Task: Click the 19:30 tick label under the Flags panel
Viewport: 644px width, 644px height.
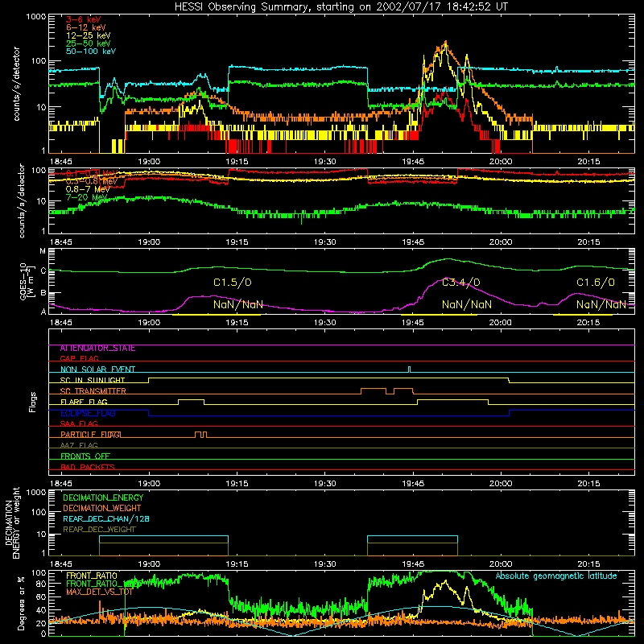Action: 325,484
